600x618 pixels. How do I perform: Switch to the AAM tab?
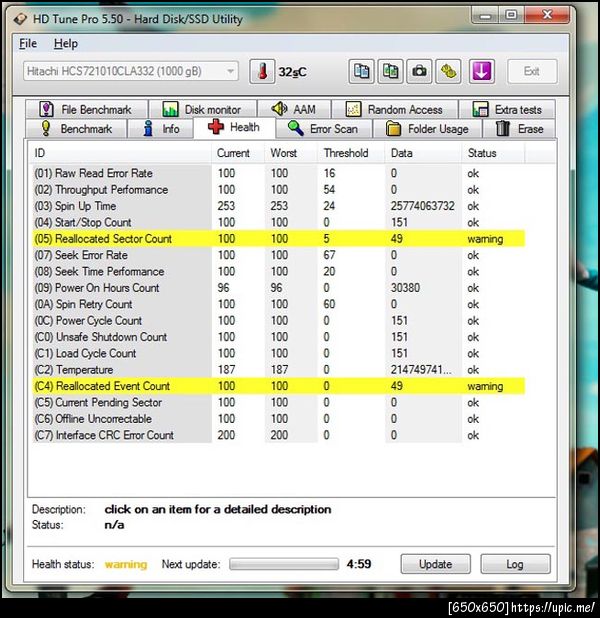click(294, 109)
